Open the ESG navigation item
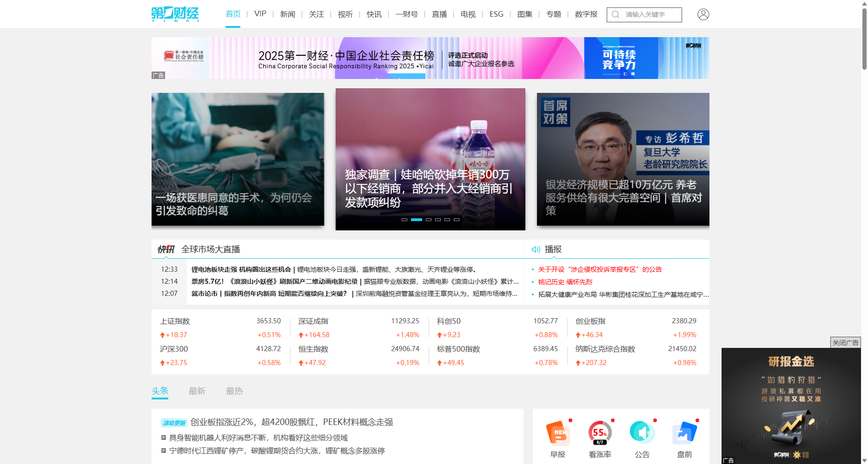Image resolution: width=868 pixels, height=464 pixels. (497, 14)
